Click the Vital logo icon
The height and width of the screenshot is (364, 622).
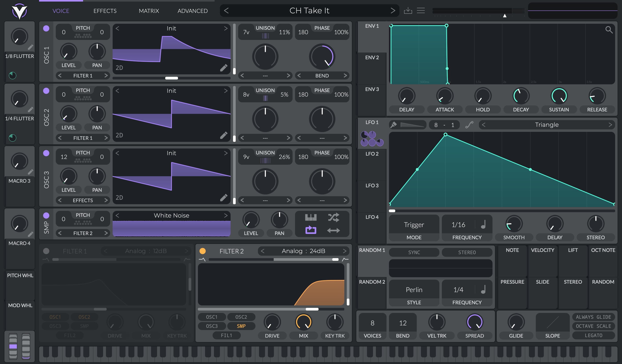click(20, 11)
